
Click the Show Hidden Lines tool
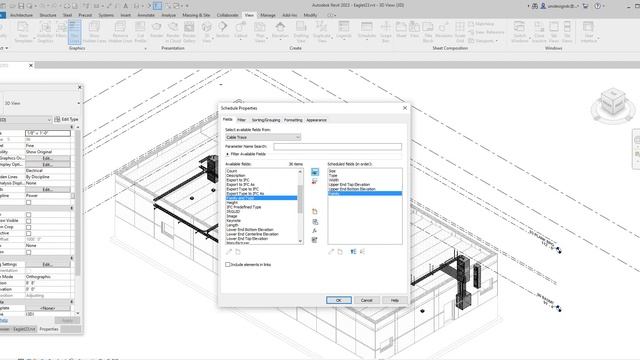coord(94,32)
